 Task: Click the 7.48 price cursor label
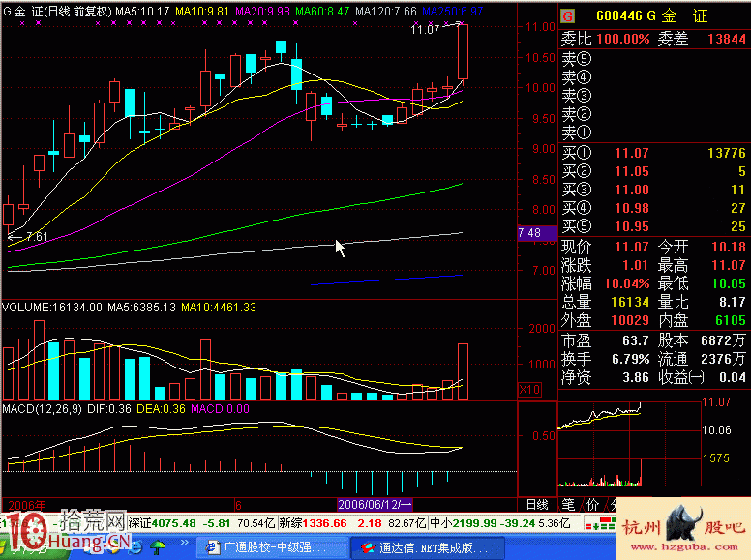click(x=529, y=233)
